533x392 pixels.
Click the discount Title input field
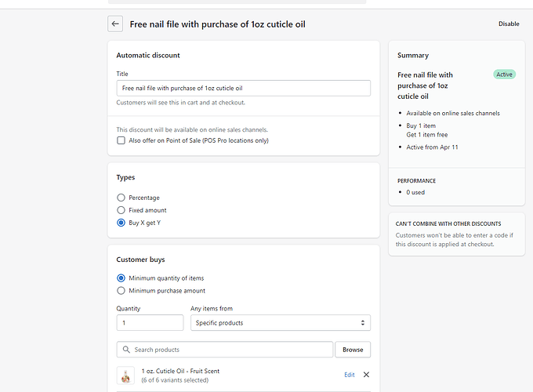coord(243,88)
